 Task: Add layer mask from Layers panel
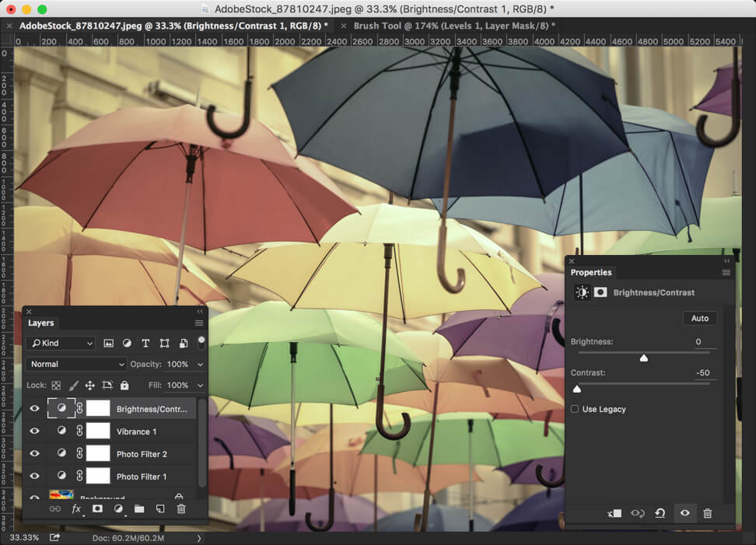point(97,508)
